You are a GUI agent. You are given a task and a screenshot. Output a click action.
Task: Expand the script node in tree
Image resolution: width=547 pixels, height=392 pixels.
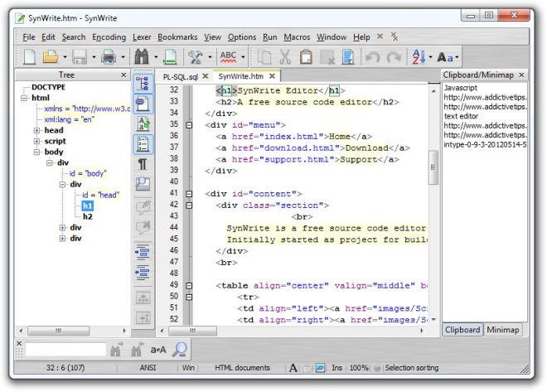pyautogui.click(x=36, y=141)
